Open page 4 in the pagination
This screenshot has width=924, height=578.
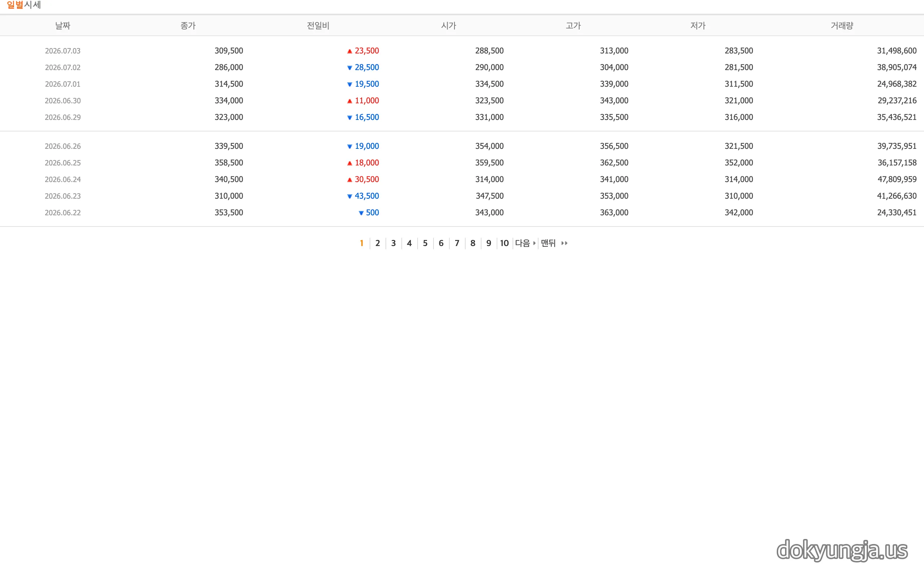[x=409, y=243]
